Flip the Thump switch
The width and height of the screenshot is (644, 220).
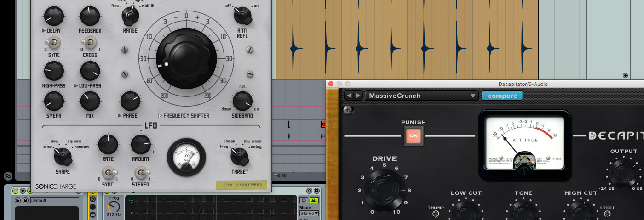click(435, 214)
